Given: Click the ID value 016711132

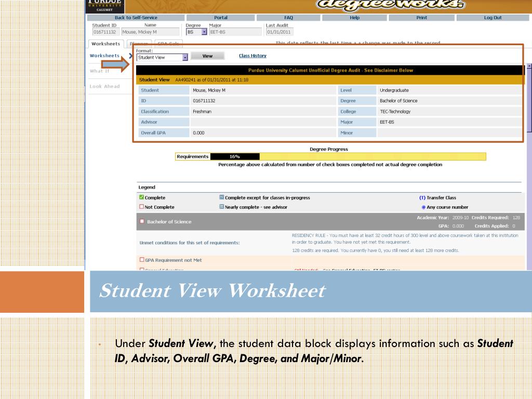Looking at the screenshot, I should pyautogui.click(x=204, y=101).
